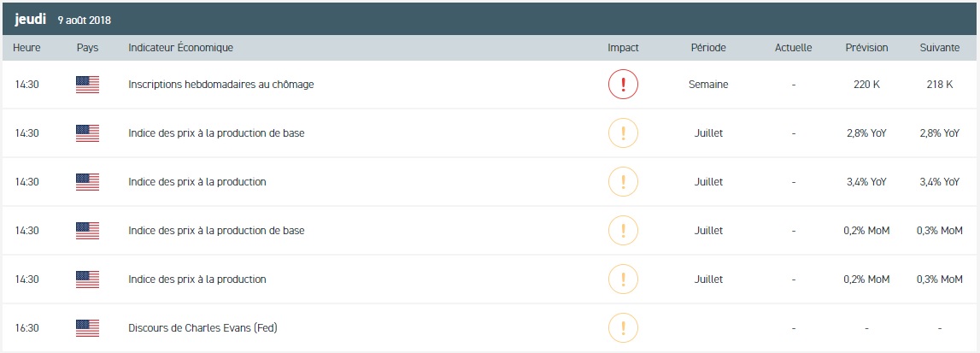Sort by the Heure column header
The width and height of the screenshot is (980, 353).
click(x=27, y=48)
